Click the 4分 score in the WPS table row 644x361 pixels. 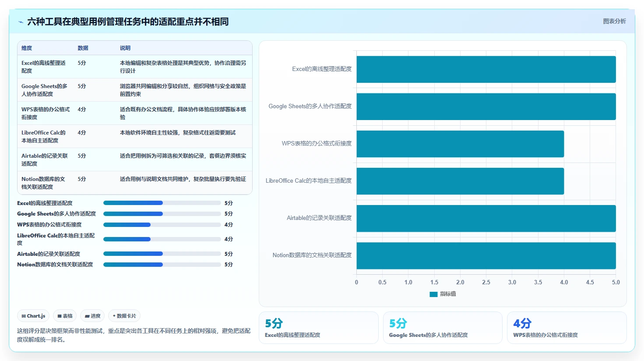(82, 110)
